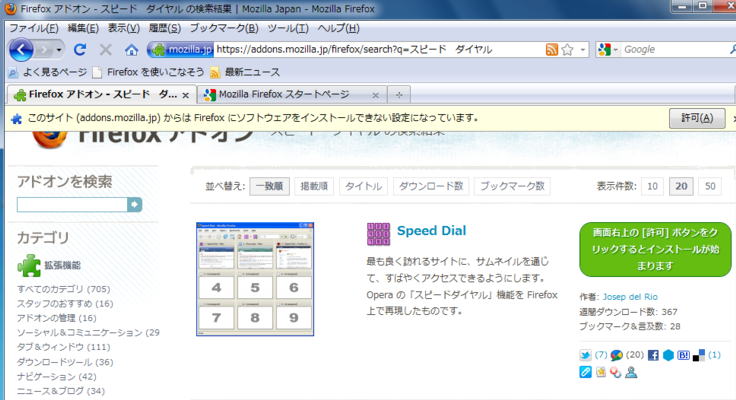Viewport: 736px width, 400px height.
Task: Click the green install instruction button
Action: click(x=655, y=249)
